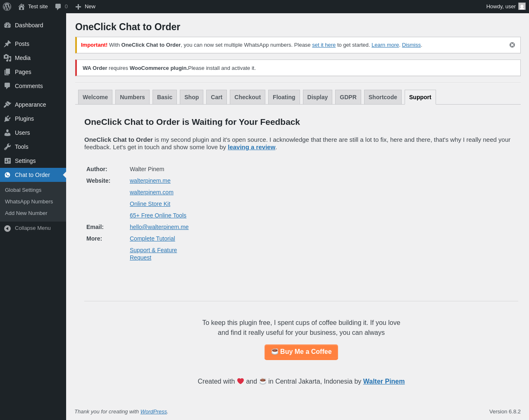Click the Learn more link

(385, 45)
